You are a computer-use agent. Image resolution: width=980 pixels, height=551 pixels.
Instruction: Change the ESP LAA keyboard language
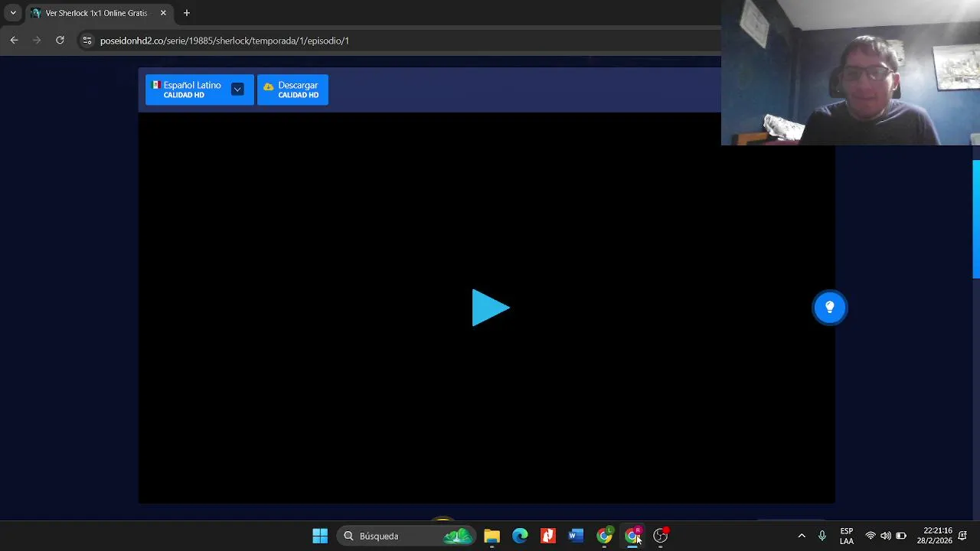(x=847, y=536)
